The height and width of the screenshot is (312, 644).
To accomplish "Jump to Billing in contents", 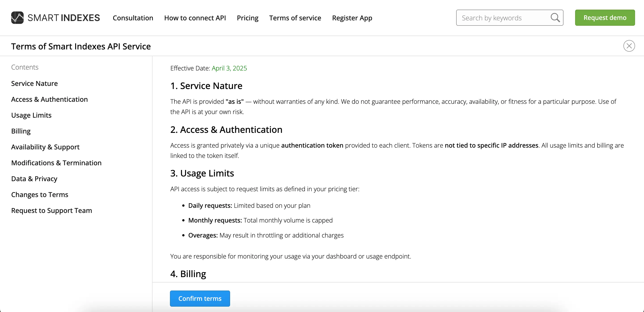I will (x=21, y=131).
